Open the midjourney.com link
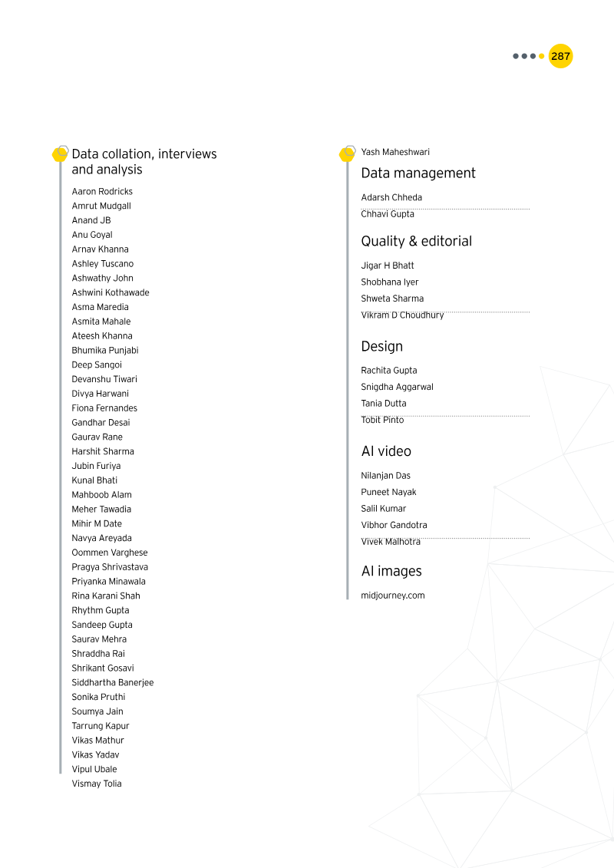Image resolution: width=614 pixels, height=868 pixels. click(392, 596)
